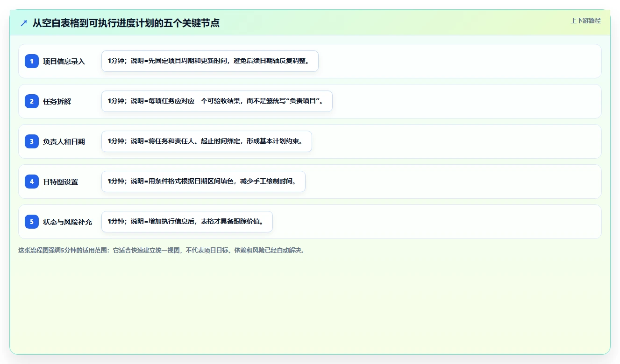This screenshot has width=620, height=364.
Task: Click step badge number 5
Action: tap(32, 222)
